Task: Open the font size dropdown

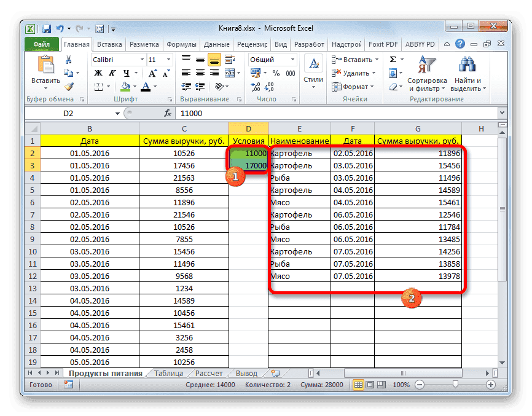Action: pos(168,60)
